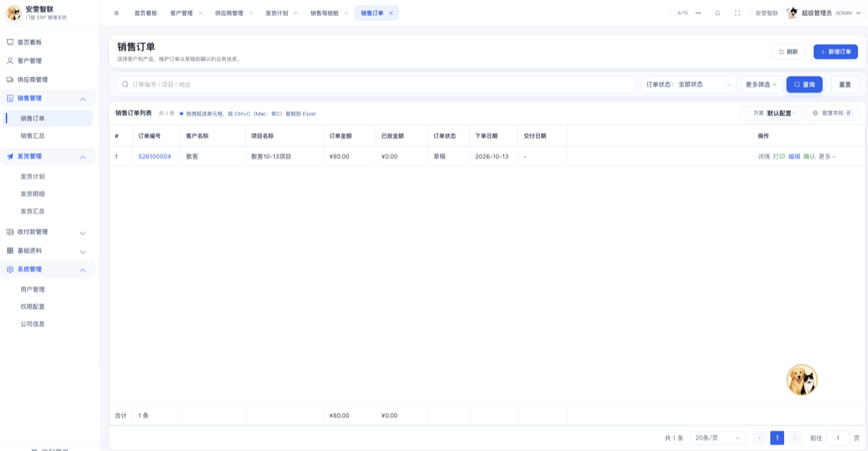Image resolution: width=868 pixels, height=451 pixels.
Task: Click the 供应商管理 sidebar truck icon
Action: (10, 80)
